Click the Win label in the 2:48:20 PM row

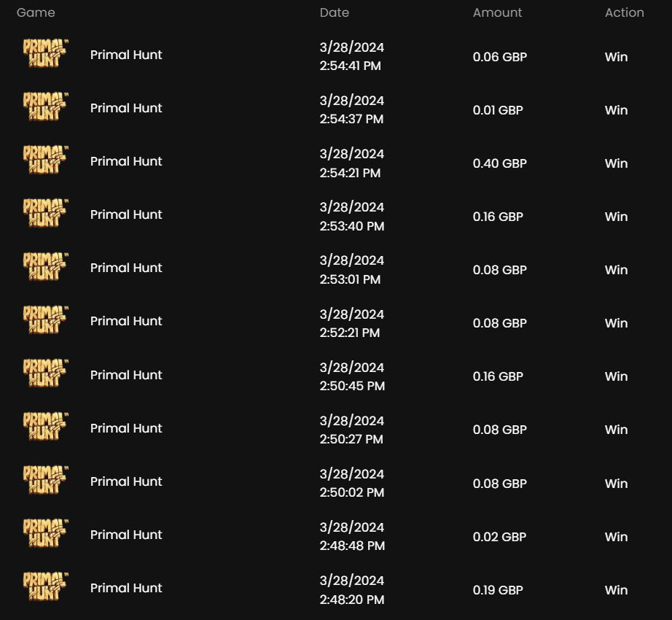[616, 590]
